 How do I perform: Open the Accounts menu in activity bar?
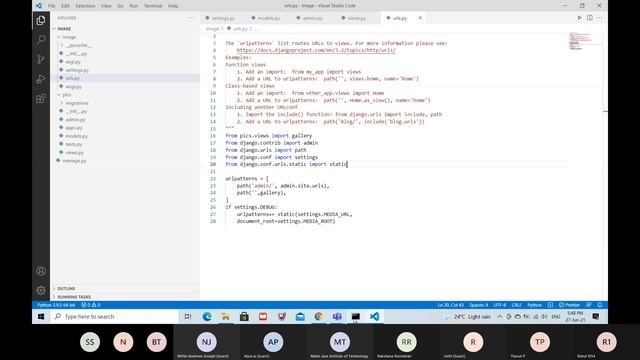[x=41, y=271]
